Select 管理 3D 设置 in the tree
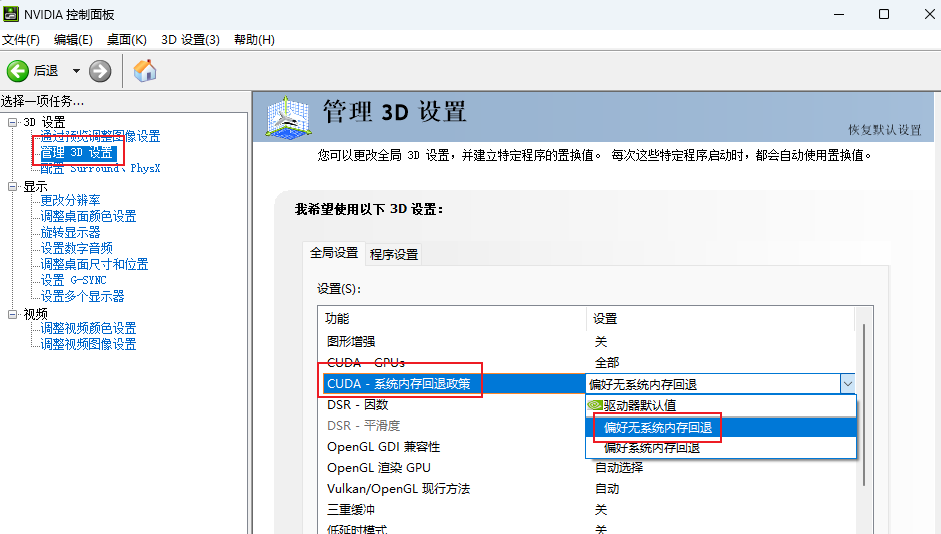Viewport: 941px width, 534px height. (77, 152)
